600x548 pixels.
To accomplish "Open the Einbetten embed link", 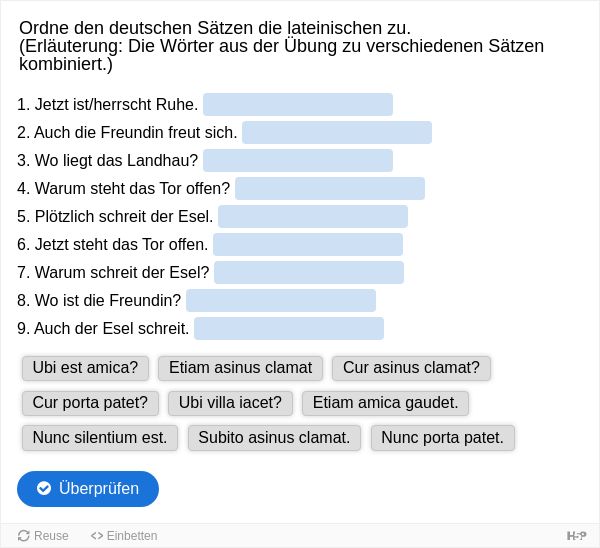I will pos(124,536).
